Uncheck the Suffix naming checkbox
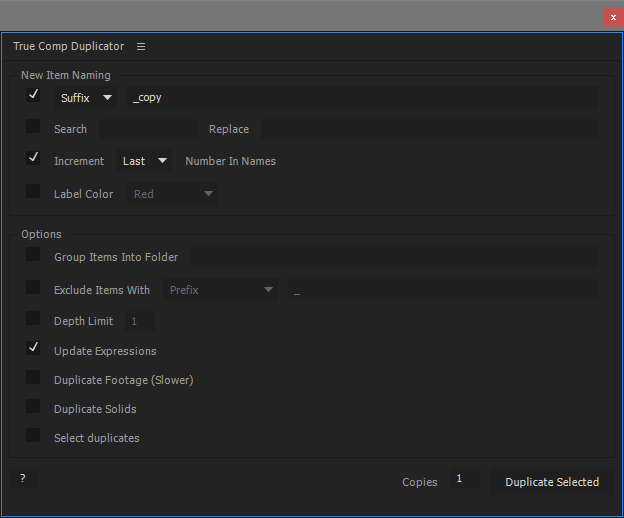 coord(33,95)
